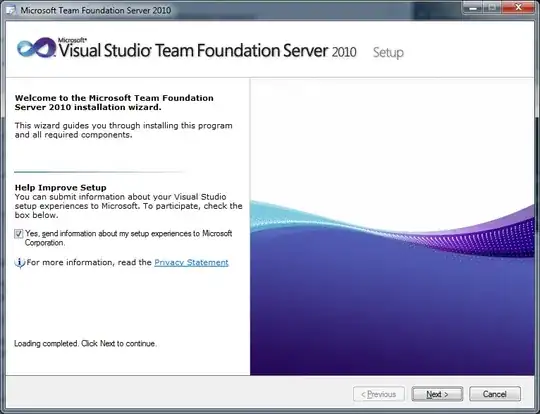540x414 pixels.
Task: Uncheck the send setup information checkbox
Action: [19, 234]
